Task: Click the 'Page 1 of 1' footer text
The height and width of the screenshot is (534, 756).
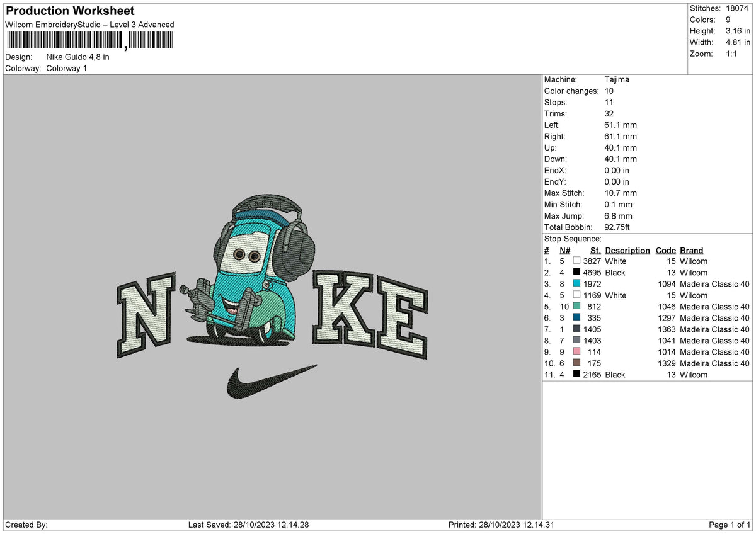Action: [730, 525]
